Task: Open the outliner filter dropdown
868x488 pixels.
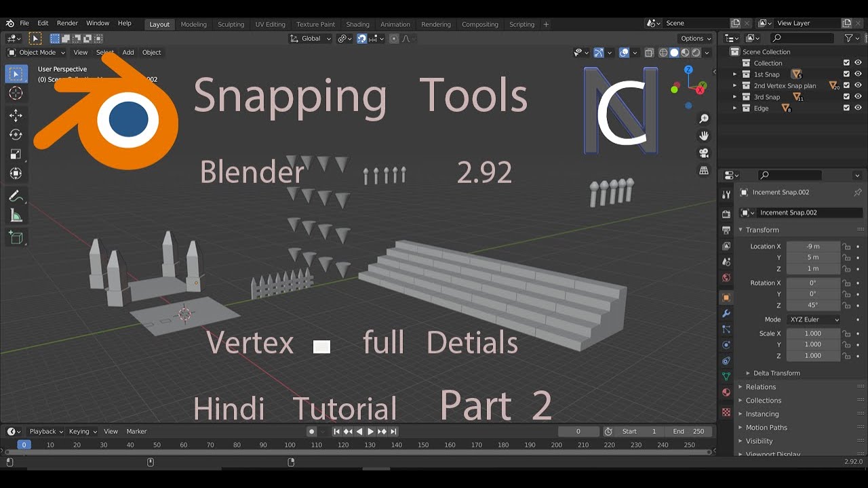Action: (x=851, y=39)
